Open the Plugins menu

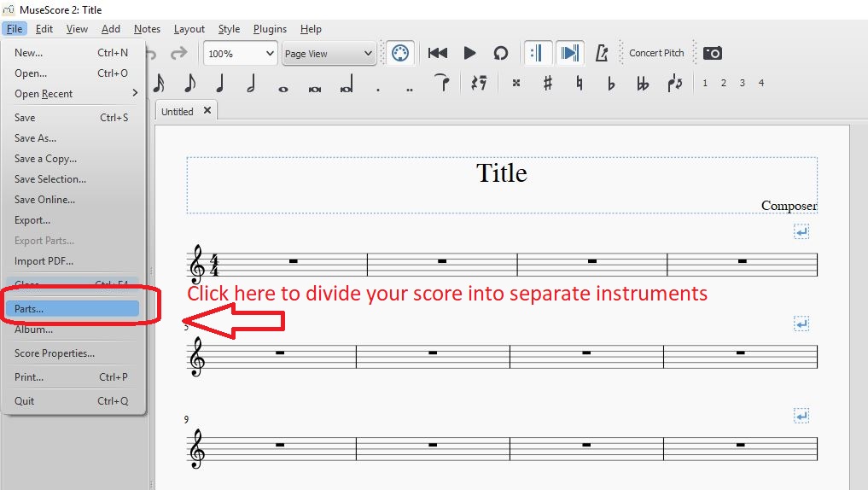pyautogui.click(x=270, y=29)
